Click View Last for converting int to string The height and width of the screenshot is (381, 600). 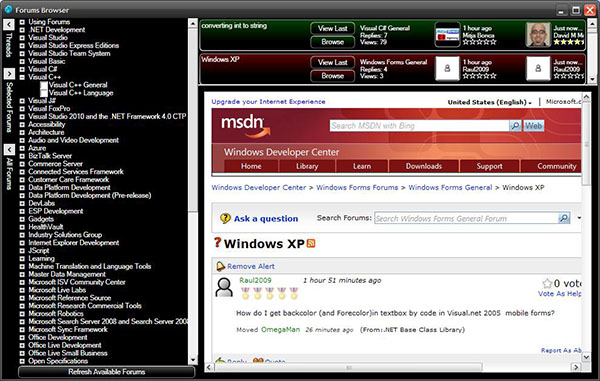pos(333,28)
